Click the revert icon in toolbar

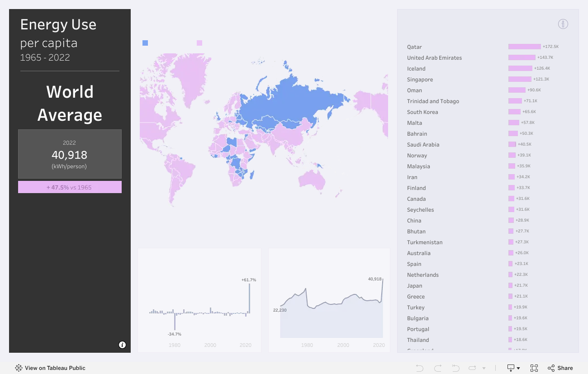tap(455, 368)
